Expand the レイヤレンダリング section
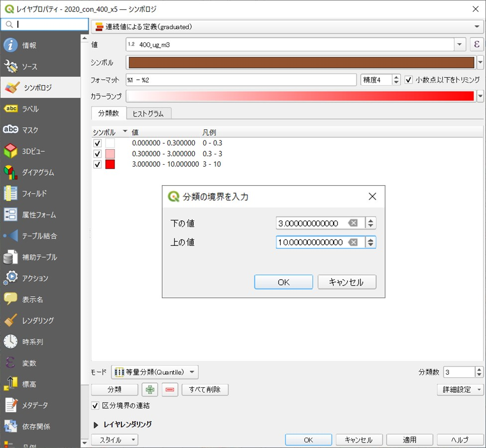Screen dimensions: 486x448 (x=96, y=425)
